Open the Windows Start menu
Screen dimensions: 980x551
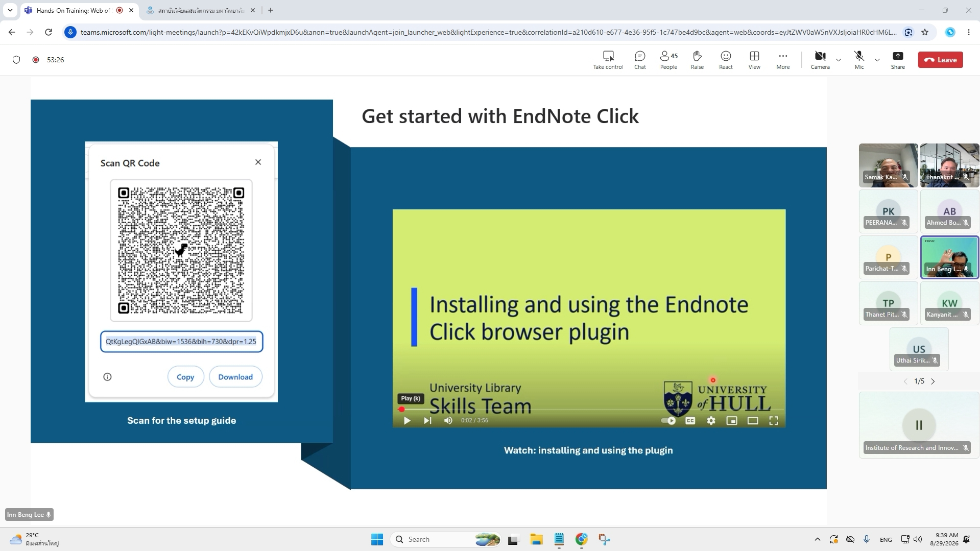click(x=377, y=539)
